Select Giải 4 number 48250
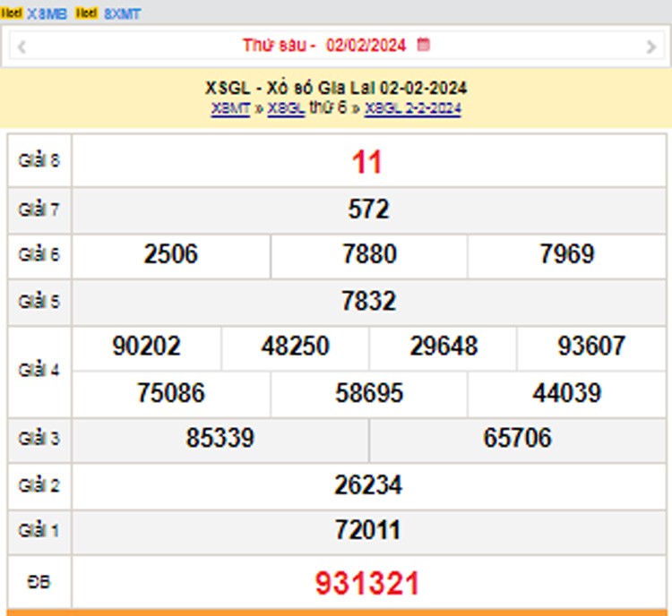Viewport: 672px width, 616px height. pos(296,346)
